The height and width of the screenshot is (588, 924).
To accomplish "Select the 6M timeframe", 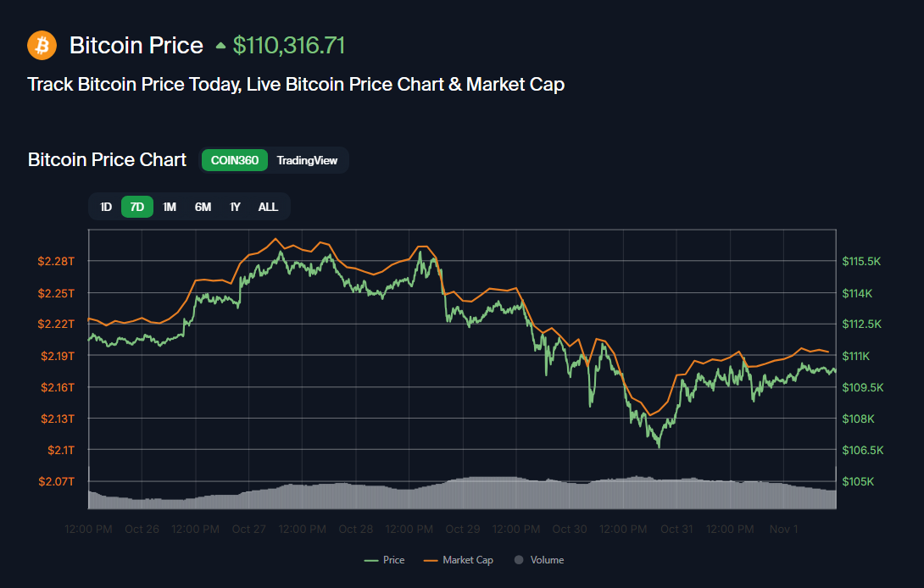I will (202, 206).
